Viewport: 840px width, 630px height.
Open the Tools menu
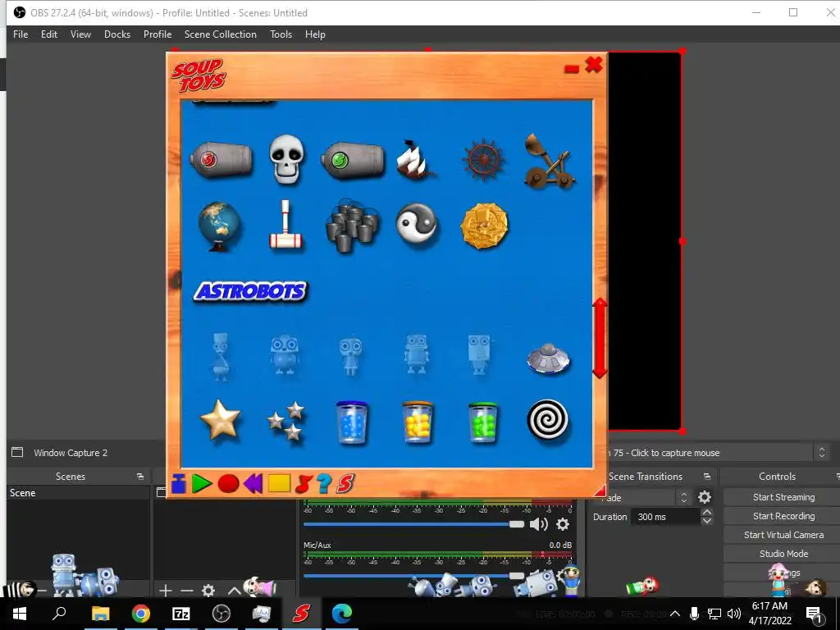click(281, 34)
